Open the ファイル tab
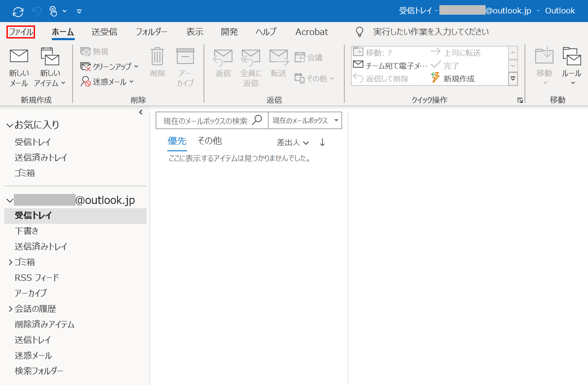The width and height of the screenshot is (588, 385). click(21, 32)
